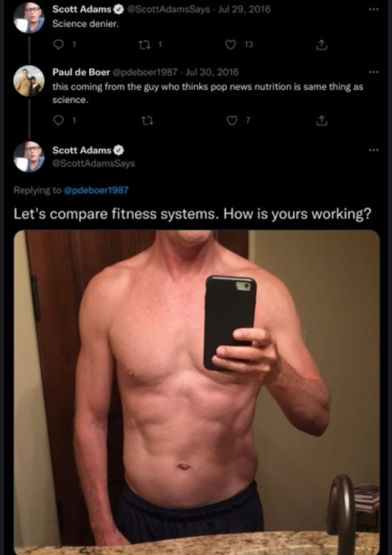392x555 pixels.
Task: Open Scott Adams' profile picture on first tweet
Action: coord(29,18)
